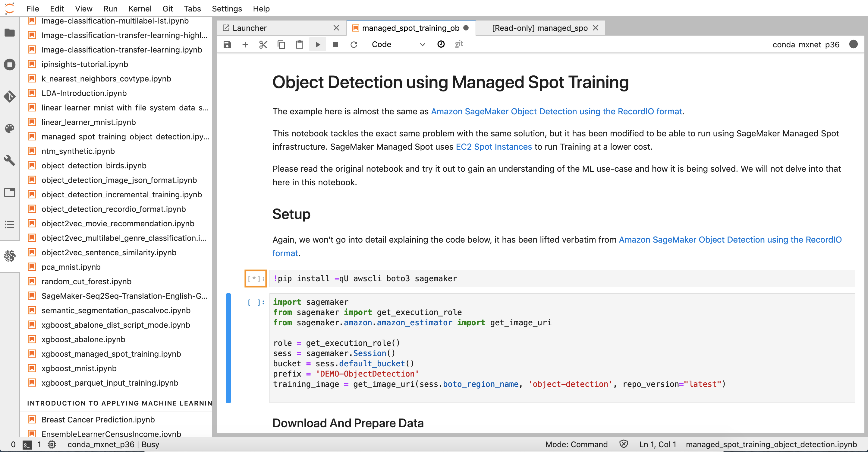Click the Paste cell icon

click(x=300, y=44)
